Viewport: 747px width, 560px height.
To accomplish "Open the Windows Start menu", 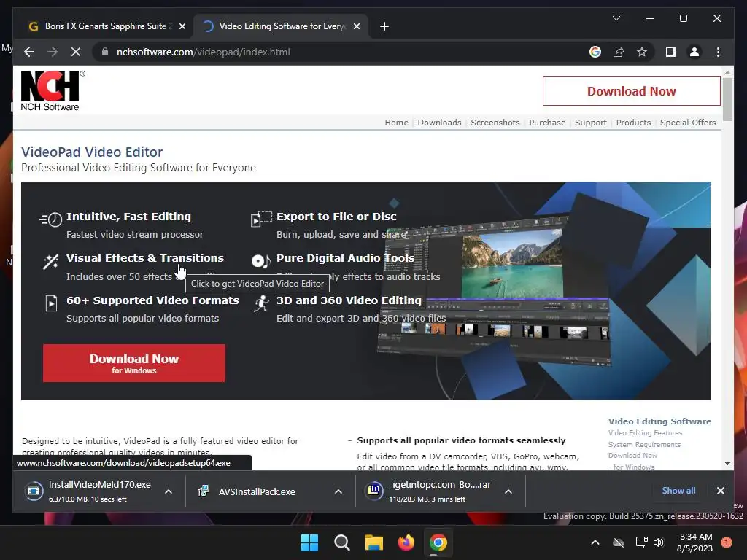I will pos(309,542).
